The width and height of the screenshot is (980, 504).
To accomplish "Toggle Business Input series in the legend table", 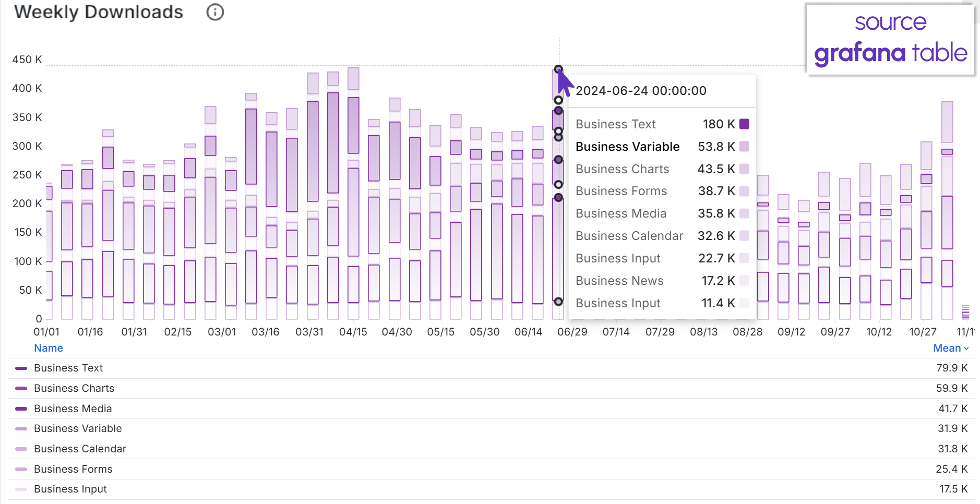I will [70, 489].
